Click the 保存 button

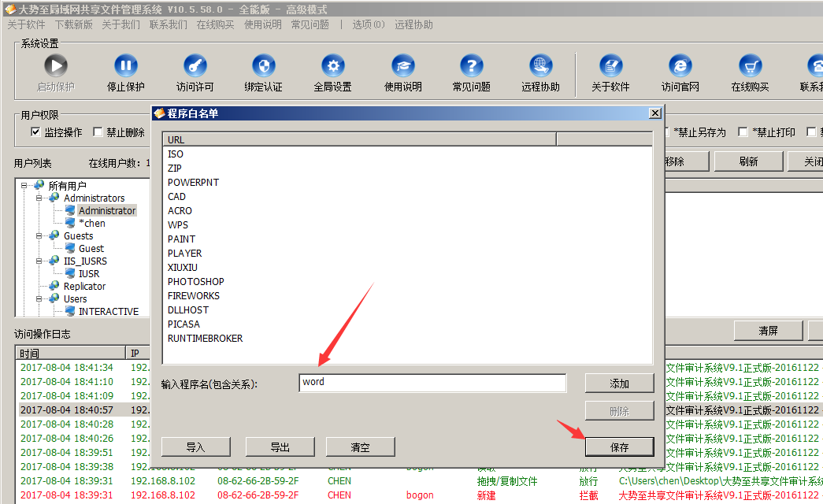(619, 447)
